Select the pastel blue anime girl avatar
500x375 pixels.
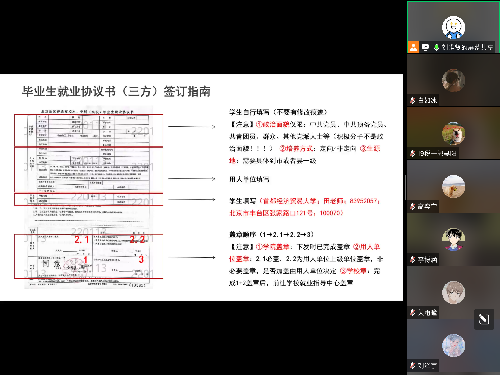point(453,346)
